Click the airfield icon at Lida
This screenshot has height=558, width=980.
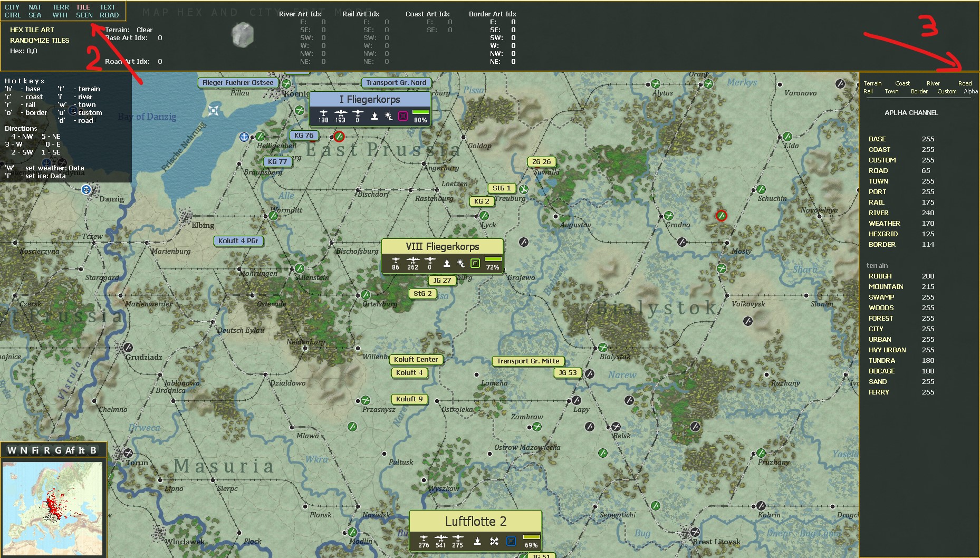click(x=787, y=137)
